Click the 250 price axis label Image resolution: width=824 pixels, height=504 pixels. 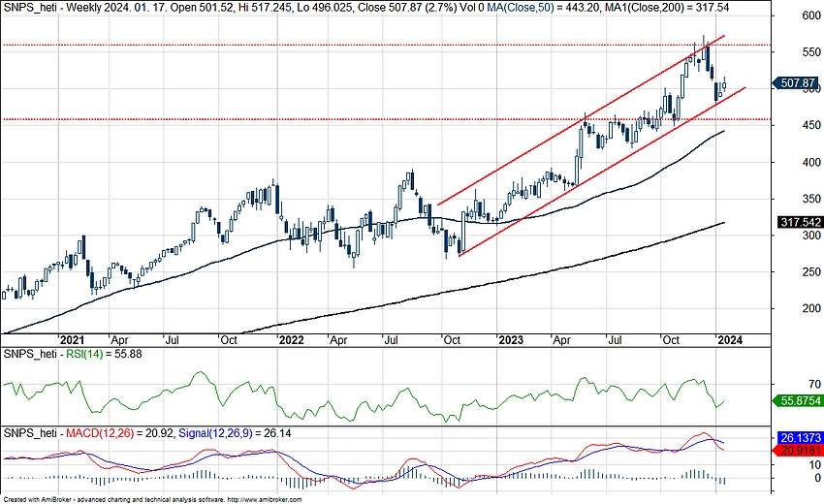coord(811,271)
